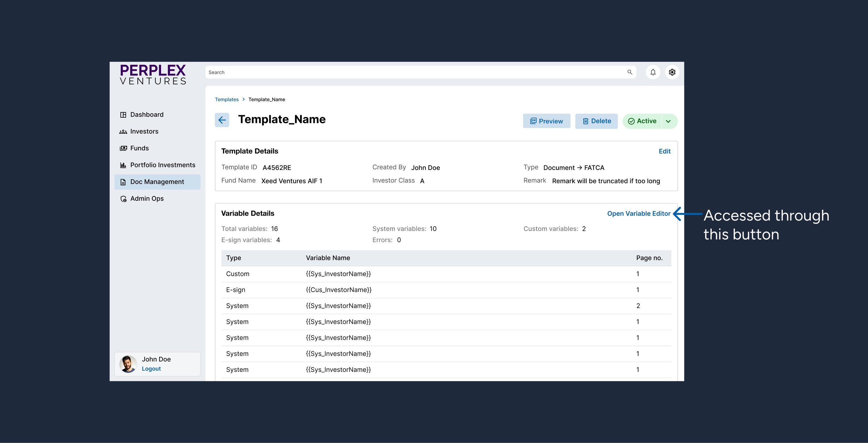868x443 pixels.
Task: Click the Active status button
Action: coord(642,121)
